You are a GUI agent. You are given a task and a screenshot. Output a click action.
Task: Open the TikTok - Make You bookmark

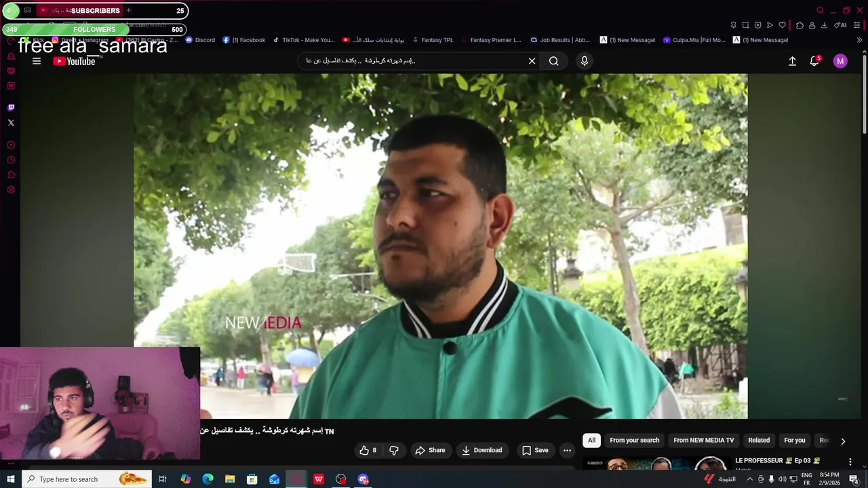(303, 40)
